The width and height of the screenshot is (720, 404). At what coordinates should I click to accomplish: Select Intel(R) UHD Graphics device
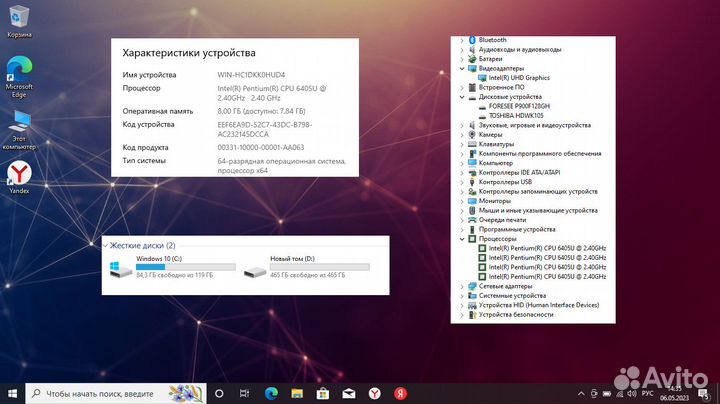coord(519,78)
